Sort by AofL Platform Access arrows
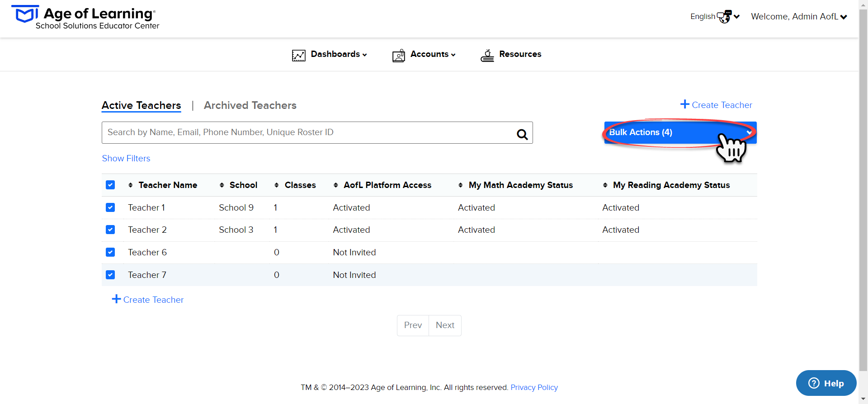Screen dimensions: 868x404 [336, 185]
